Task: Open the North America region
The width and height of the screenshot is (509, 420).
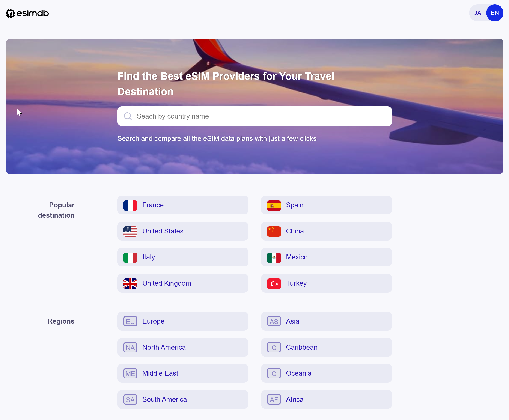Action: tap(183, 347)
